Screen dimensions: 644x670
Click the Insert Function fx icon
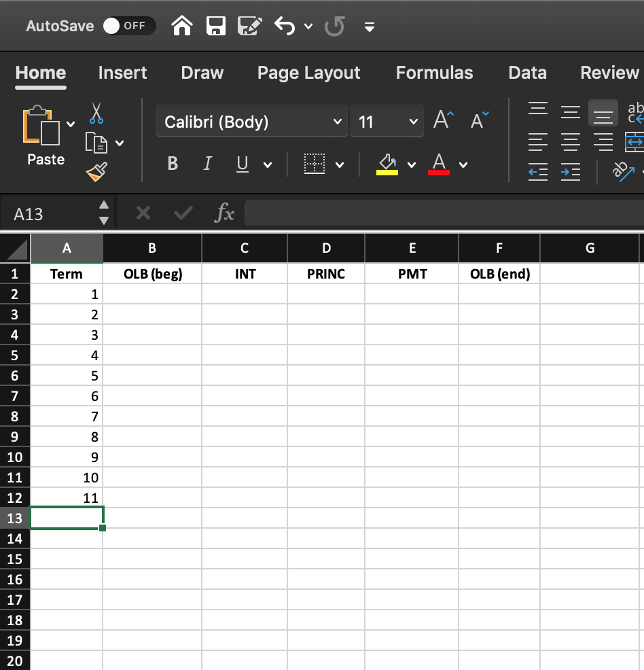coord(224,213)
